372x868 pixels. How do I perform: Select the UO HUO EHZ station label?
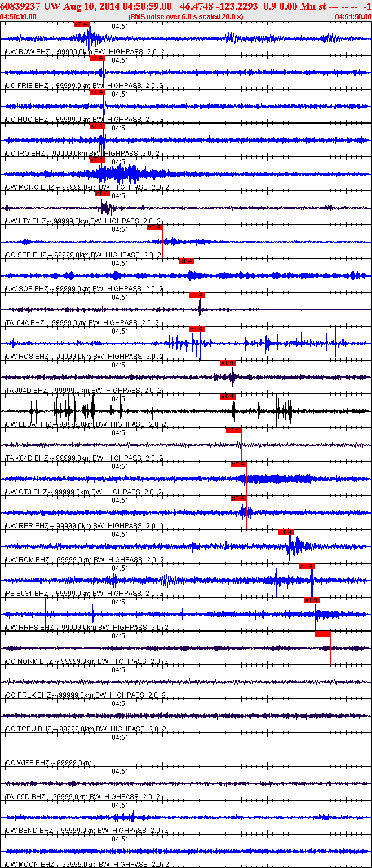(26, 120)
